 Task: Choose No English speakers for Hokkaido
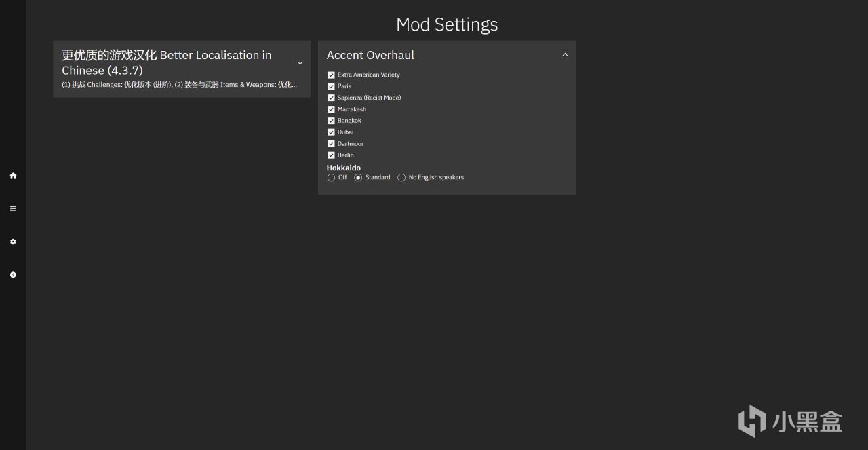click(x=401, y=178)
